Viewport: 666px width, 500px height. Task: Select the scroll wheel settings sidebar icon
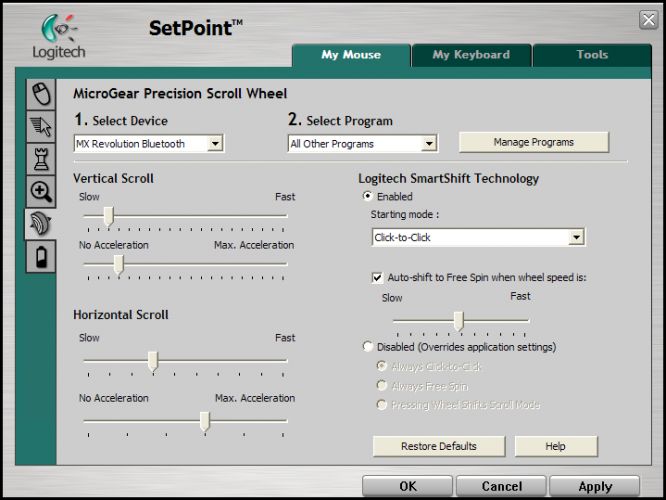(x=41, y=224)
